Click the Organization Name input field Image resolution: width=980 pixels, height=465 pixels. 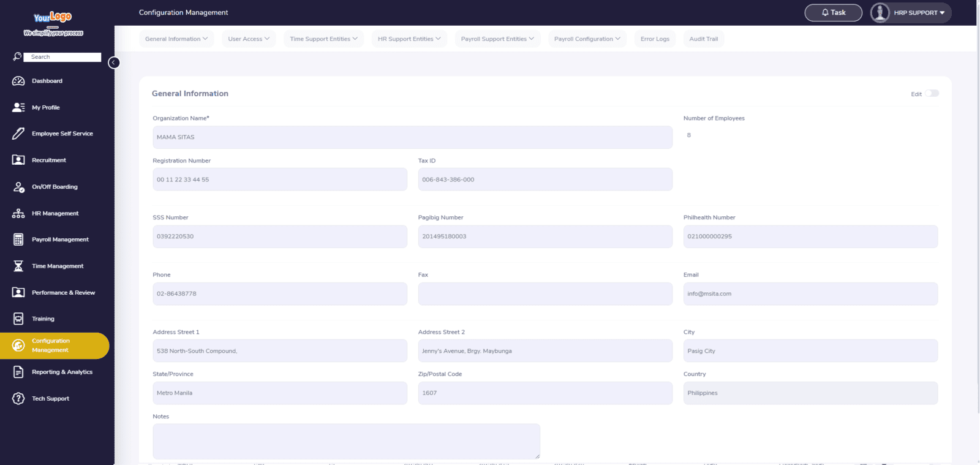(x=412, y=137)
